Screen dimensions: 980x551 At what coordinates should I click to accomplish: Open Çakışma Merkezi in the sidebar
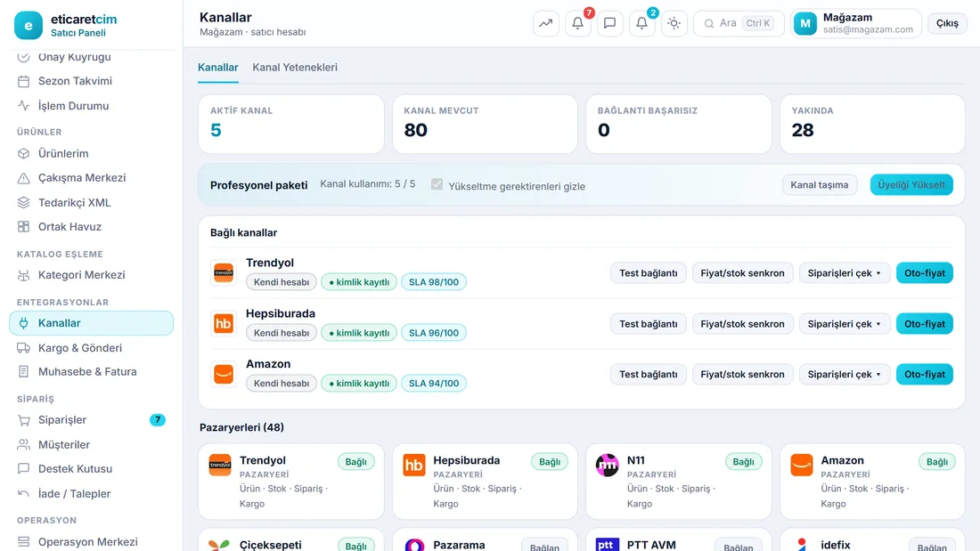[x=91, y=178]
